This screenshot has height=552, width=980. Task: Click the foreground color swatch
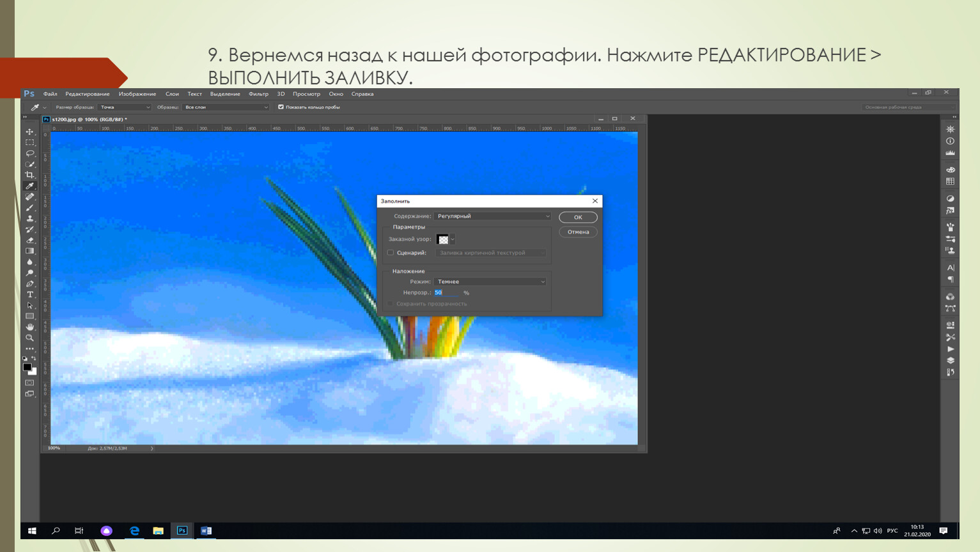click(27, 367)
